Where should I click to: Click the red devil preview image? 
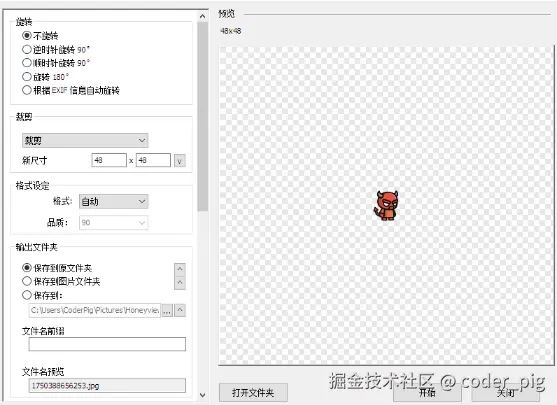[x=386, y=206]
